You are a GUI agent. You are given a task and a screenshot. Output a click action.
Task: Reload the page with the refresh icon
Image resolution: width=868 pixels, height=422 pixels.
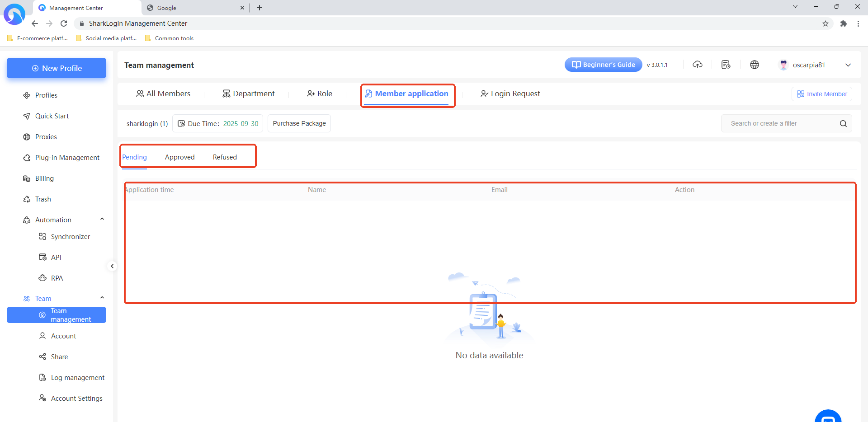64,23
